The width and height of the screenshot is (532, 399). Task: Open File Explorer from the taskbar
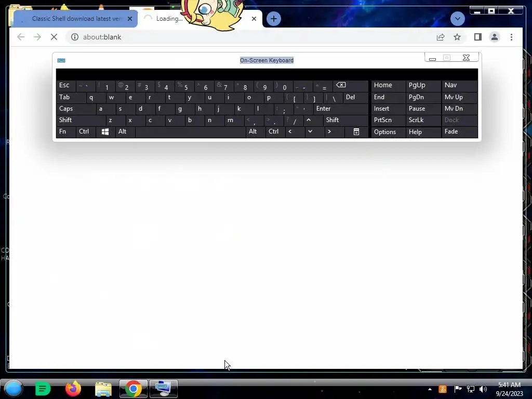(103, 389)
